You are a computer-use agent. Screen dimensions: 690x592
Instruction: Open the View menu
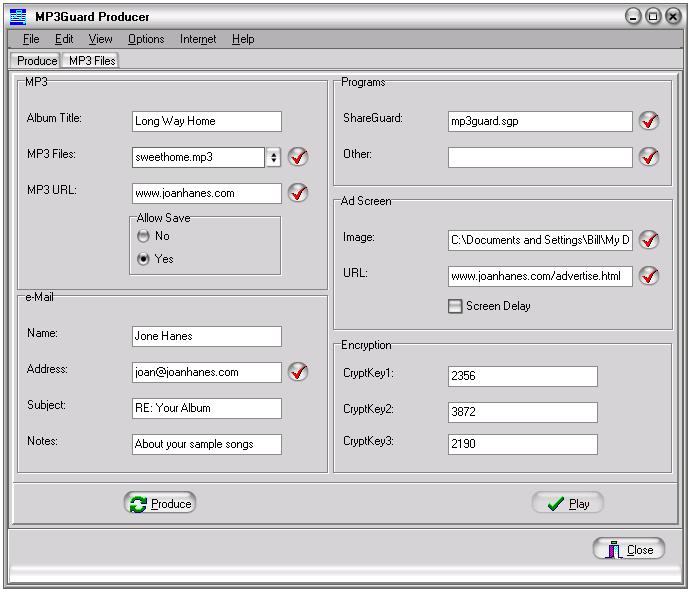pyautogui.click(x=100, y=39)
